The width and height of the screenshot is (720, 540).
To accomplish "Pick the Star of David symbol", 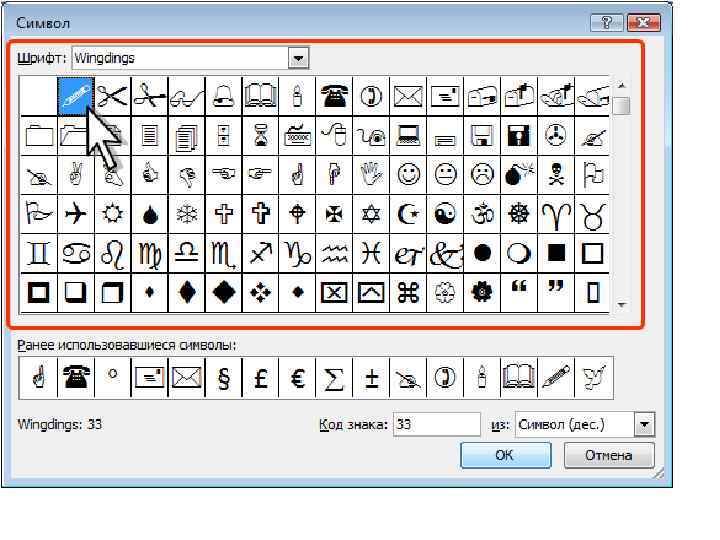I will point(371,214).
